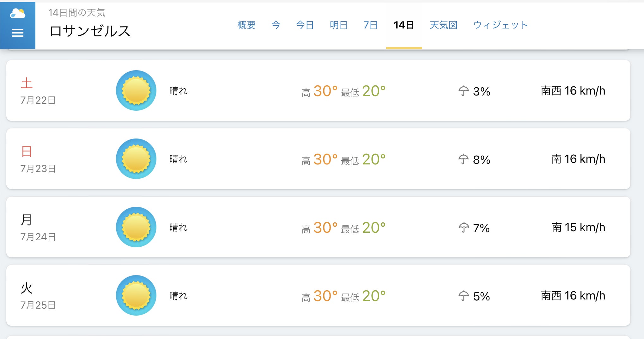Click the sunny icon for July 25
Screen dimensions: 644x339
click(x=136, y=295)
